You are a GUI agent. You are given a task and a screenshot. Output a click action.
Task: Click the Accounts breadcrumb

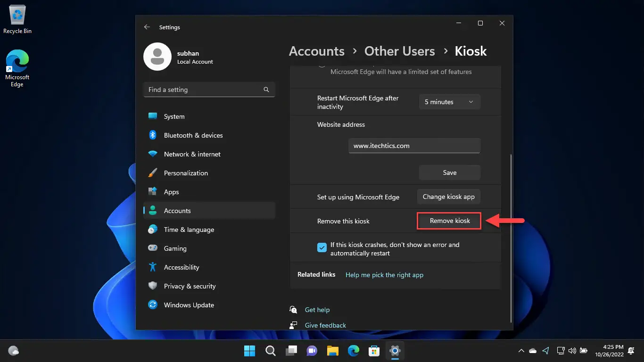(317, 51)
